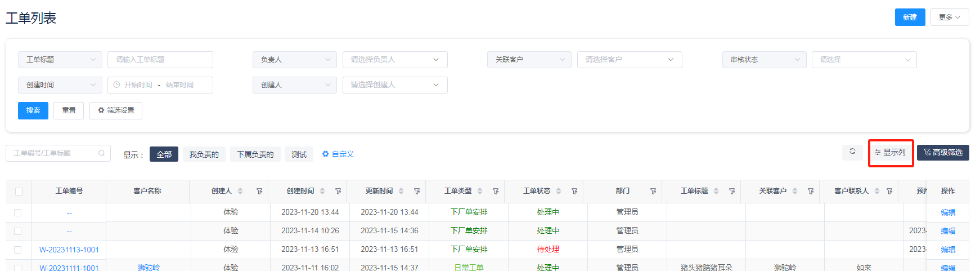Click the refresh icon beside 显示列
The height and width of the screenshot is (271, 980).
point(852,152)
